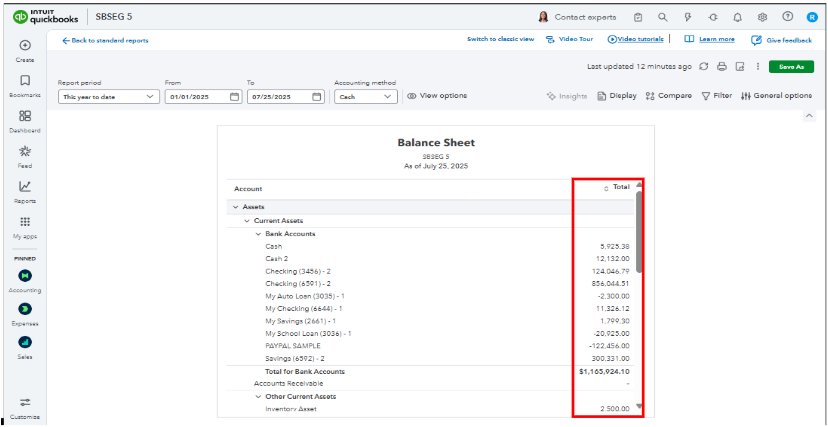Collapse the Assets section
The width and height of the screenshot is (828, 427).
coord(236,207)
